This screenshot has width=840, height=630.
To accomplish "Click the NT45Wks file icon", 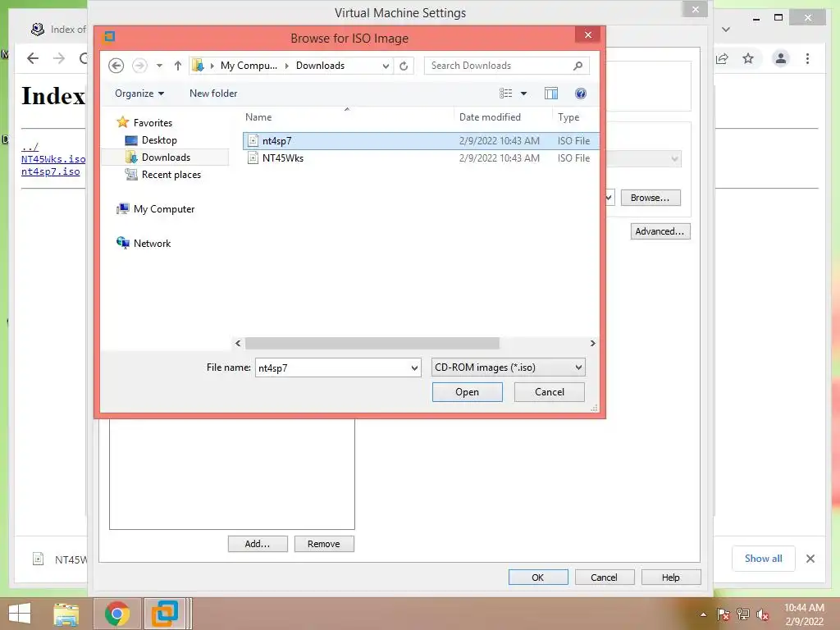I will point(253,158).
